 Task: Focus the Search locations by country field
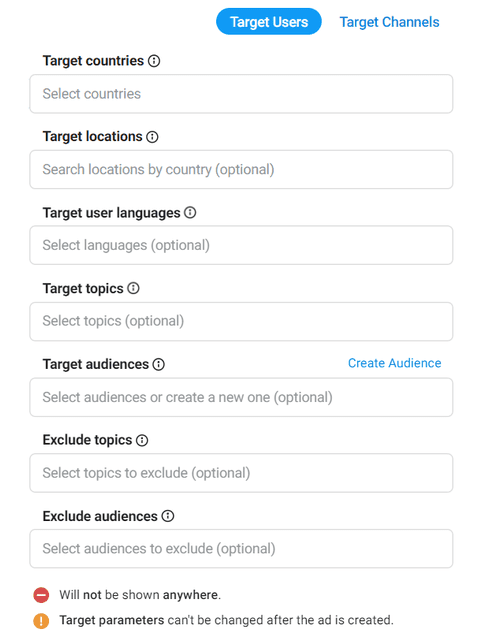(241, 170)
